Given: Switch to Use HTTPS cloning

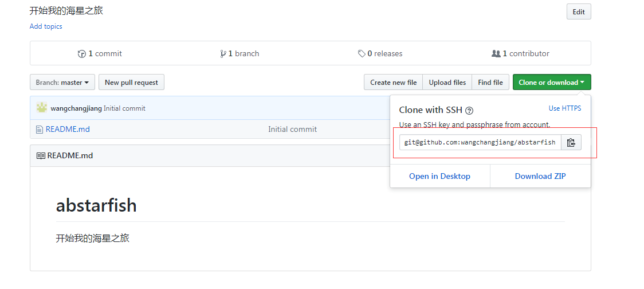Looking at the screenshot, I should 565,108.
